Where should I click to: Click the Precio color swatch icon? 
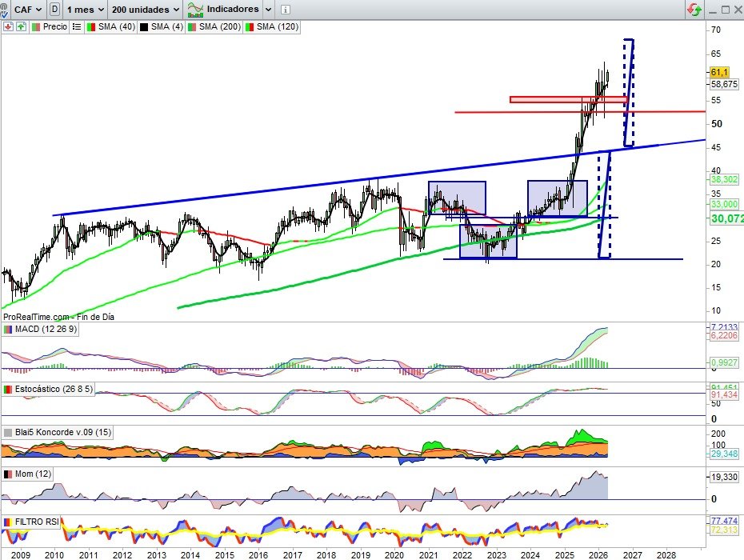pos(36,27)
